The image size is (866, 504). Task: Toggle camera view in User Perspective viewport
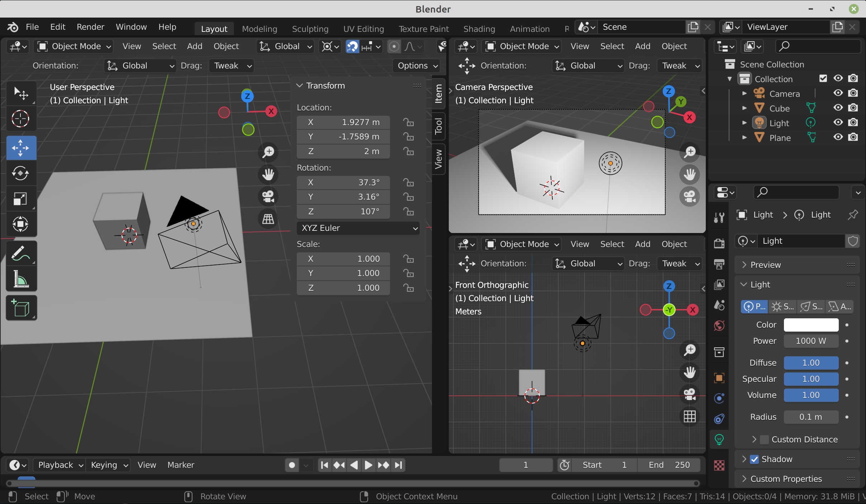(268, 196)
